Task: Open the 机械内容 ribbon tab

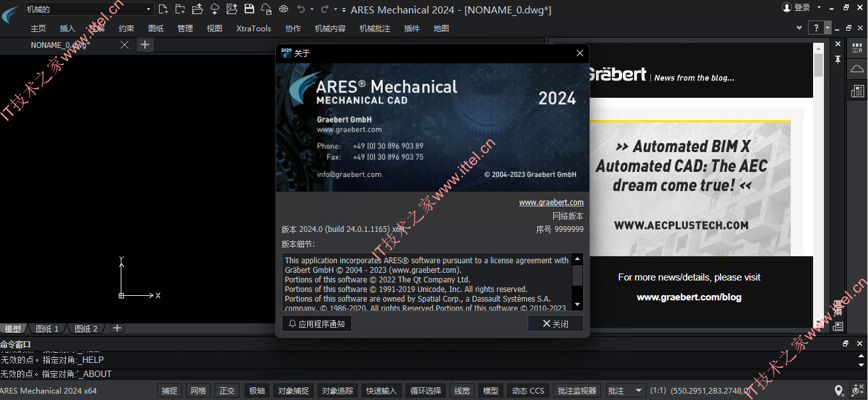Action: [330, 28]
